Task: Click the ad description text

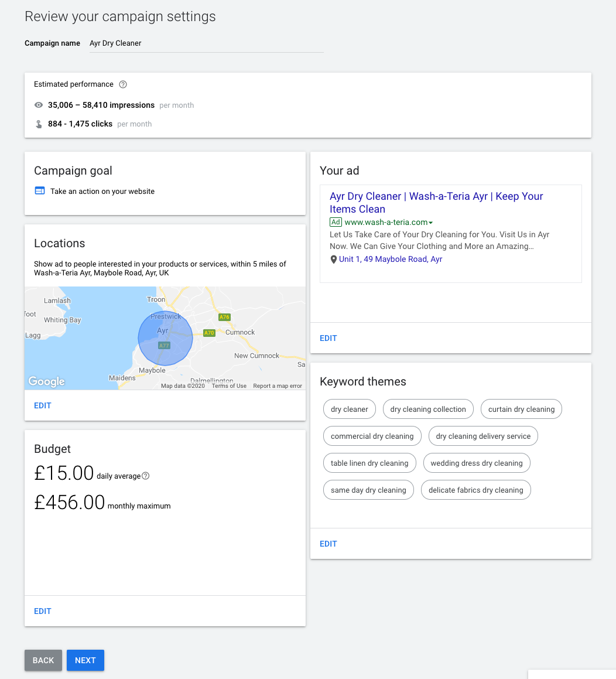Action: click(439, 240)
